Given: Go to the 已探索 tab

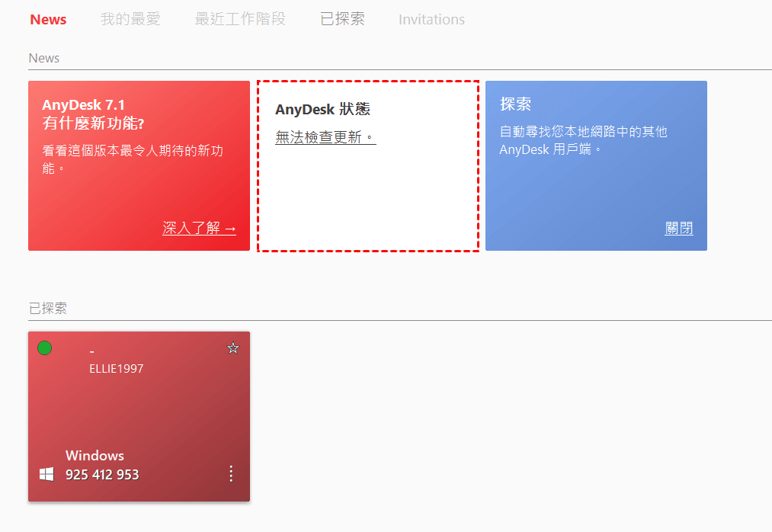Looking at the screenshot, I should pos(342,20).
